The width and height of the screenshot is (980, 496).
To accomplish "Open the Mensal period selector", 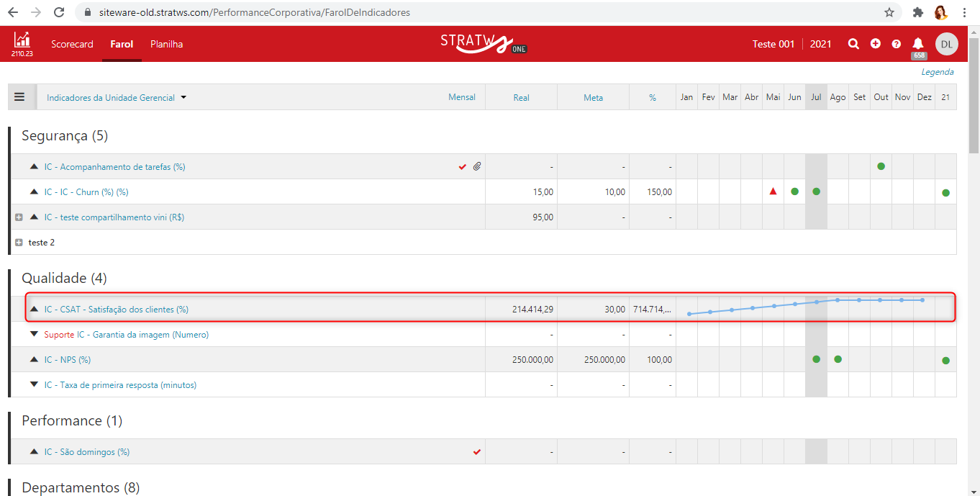I will [x=462, y=96].
